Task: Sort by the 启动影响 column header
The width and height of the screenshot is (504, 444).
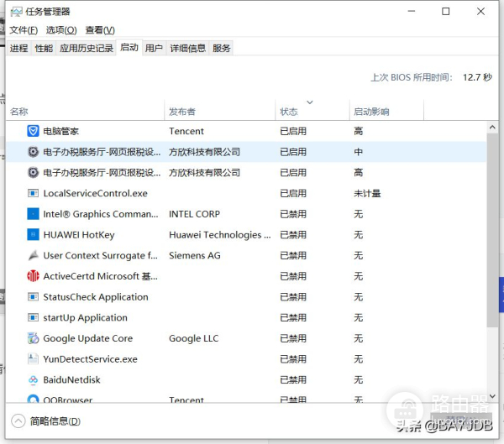Action: 386,111
